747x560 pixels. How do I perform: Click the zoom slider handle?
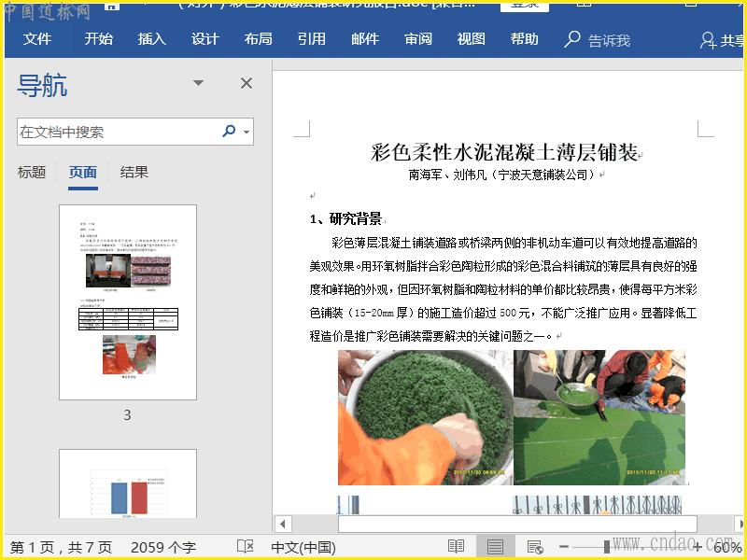click(606, 547)
